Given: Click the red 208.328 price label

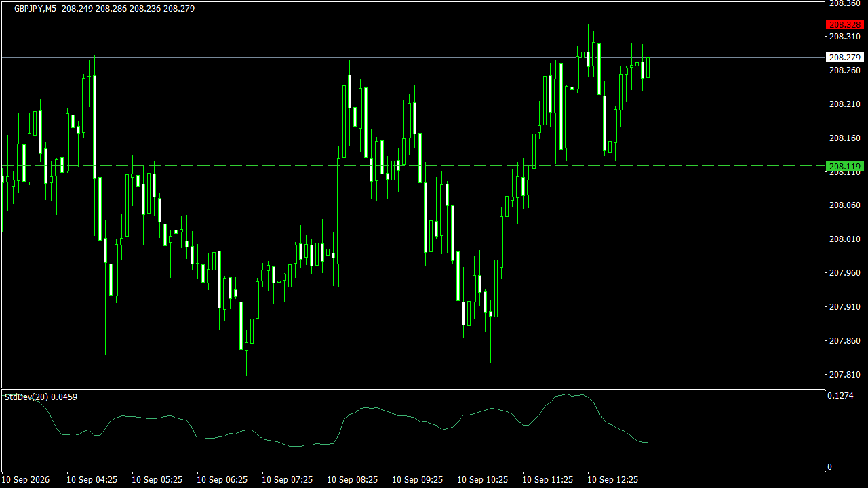Looking at the screenshot, I should [844, 24].
